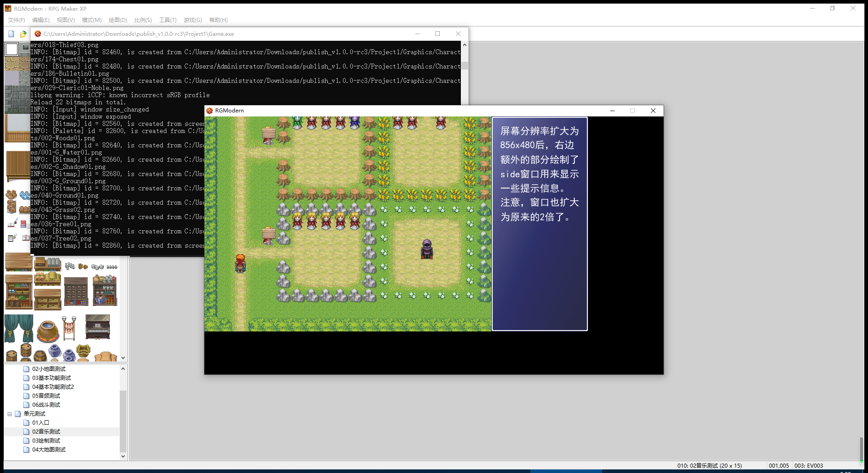Open the 模式(M) menu
868x473 pixels.
coord(91,20)
